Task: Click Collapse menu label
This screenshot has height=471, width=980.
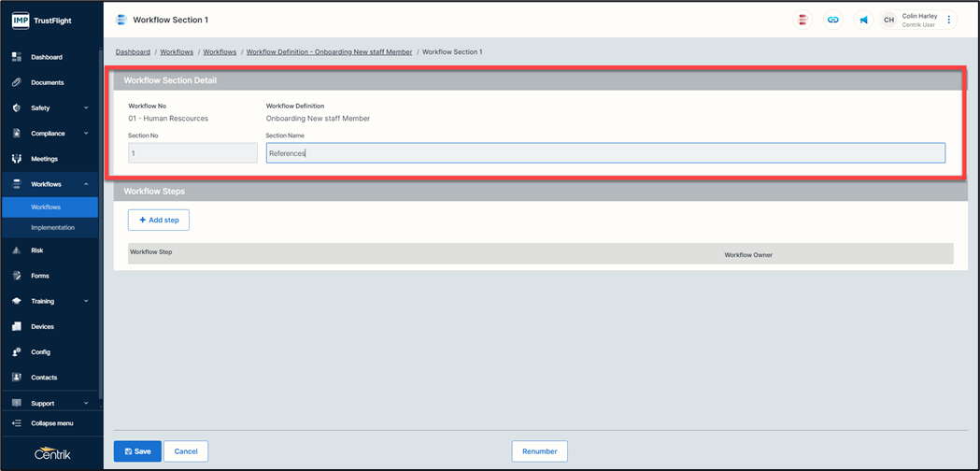Action: [52, 423]
